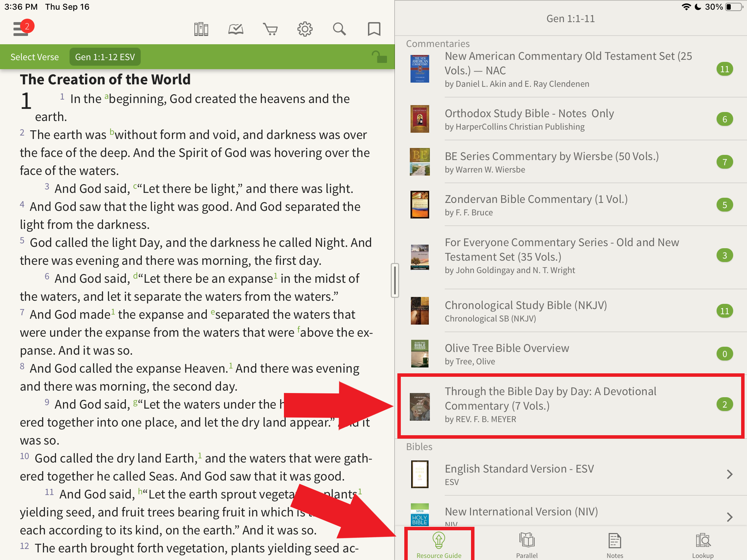Tap the ESV Bible cover thumbnail
Screen dimensions: 747x560
coord(419,474)
